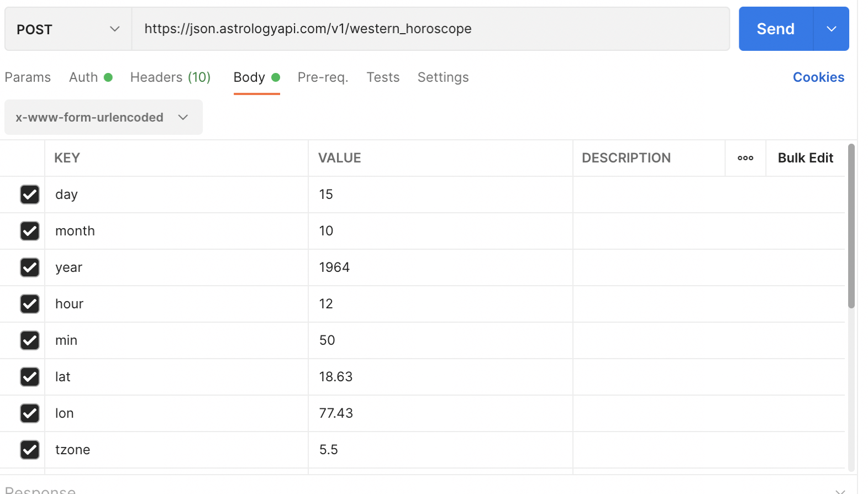Screen dimensions: 868x494
Task: Click the vertical scrollbar of the body table
Action: 851,227
